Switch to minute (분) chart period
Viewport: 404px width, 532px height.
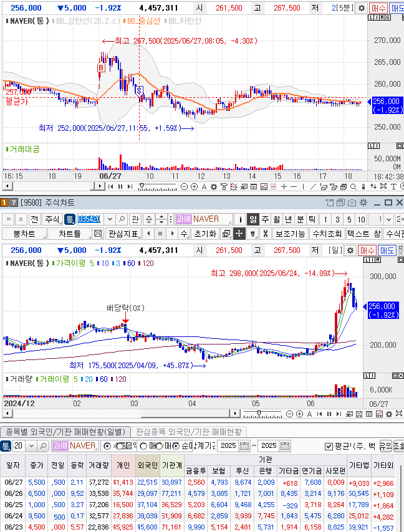pyautogui.click(x=301, y=219)
